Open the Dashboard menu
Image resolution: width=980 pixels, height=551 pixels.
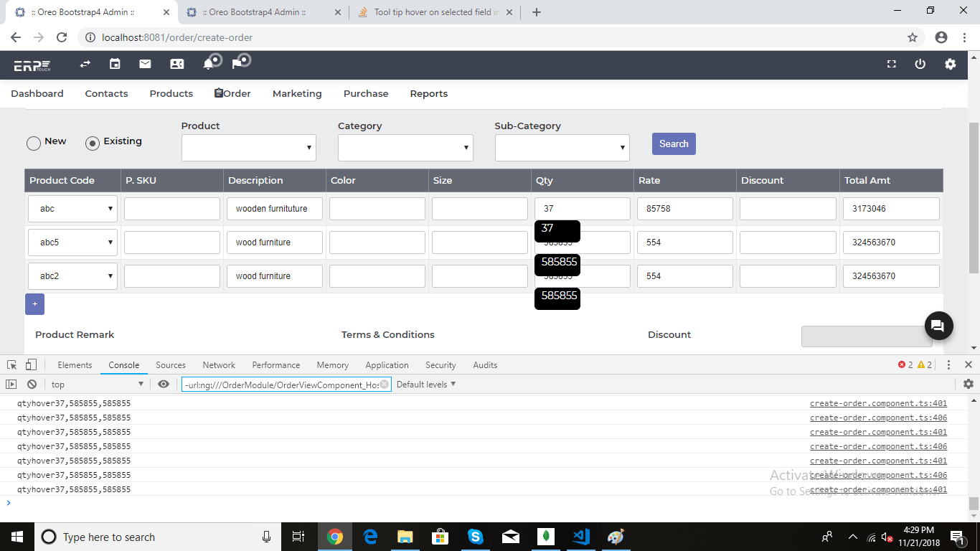(37, 94)
